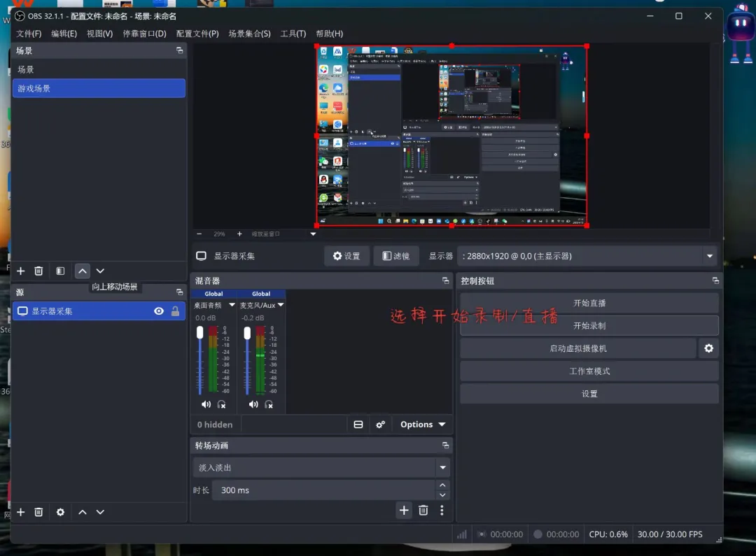Undock the 场景 panel via float icon

[x=180, y=50]
